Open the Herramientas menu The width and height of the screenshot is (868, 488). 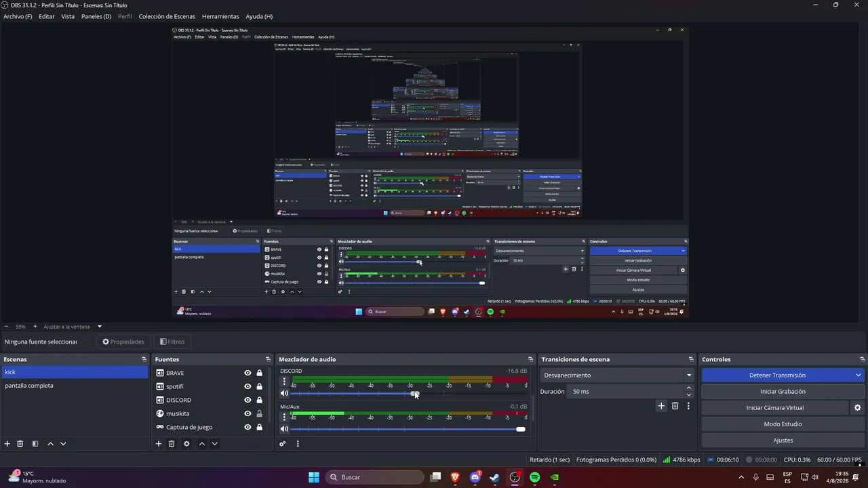pyautogui.click(x=220, y=16)
